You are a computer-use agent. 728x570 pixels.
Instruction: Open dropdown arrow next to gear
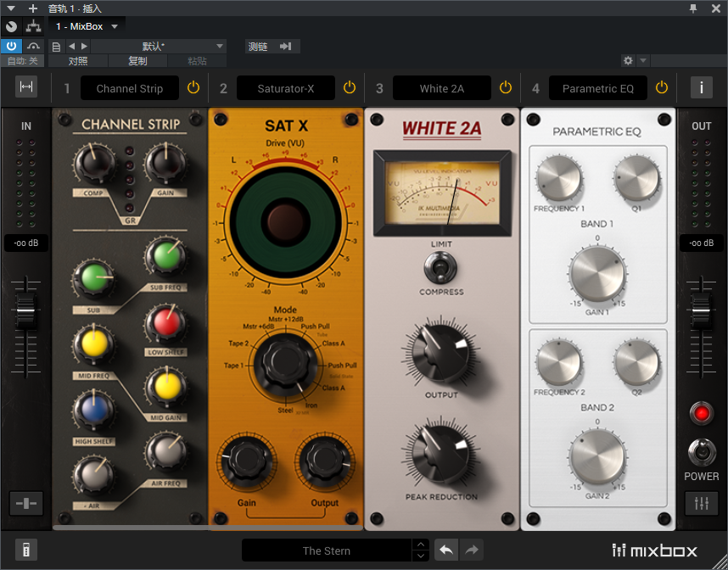tap(643, 60)
